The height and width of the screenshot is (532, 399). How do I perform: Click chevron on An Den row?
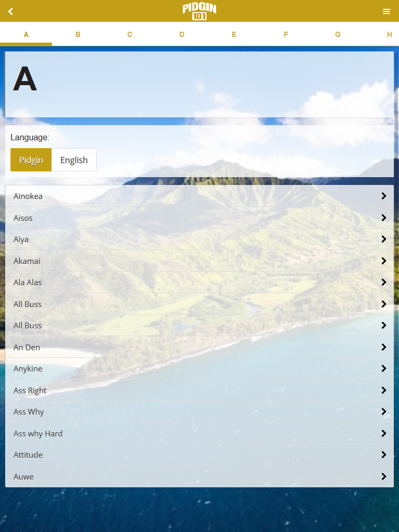click(x=384, y=347)
